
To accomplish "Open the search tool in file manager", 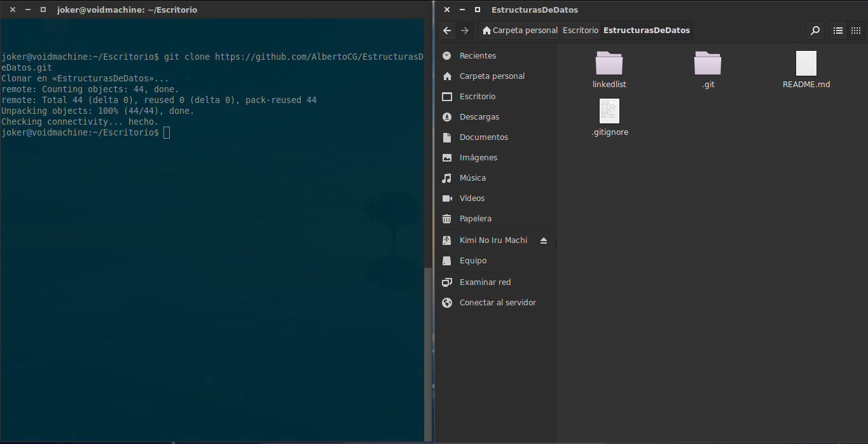I will coord(815,30).
